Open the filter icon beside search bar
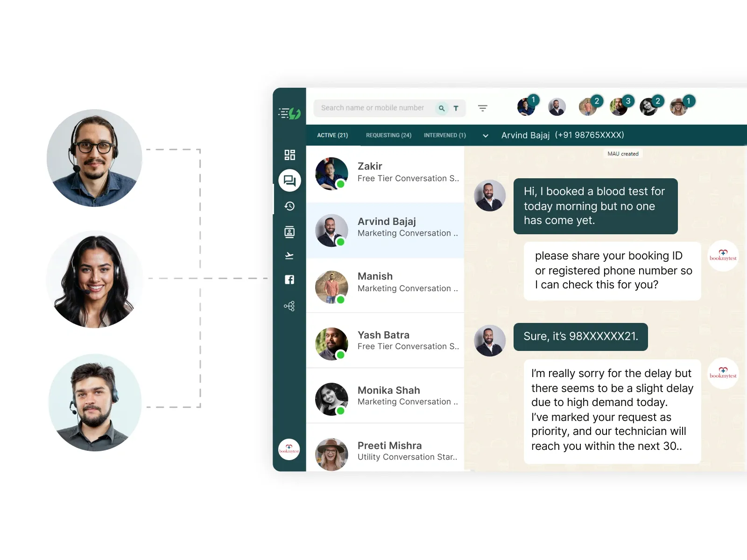 click(483, 108)
